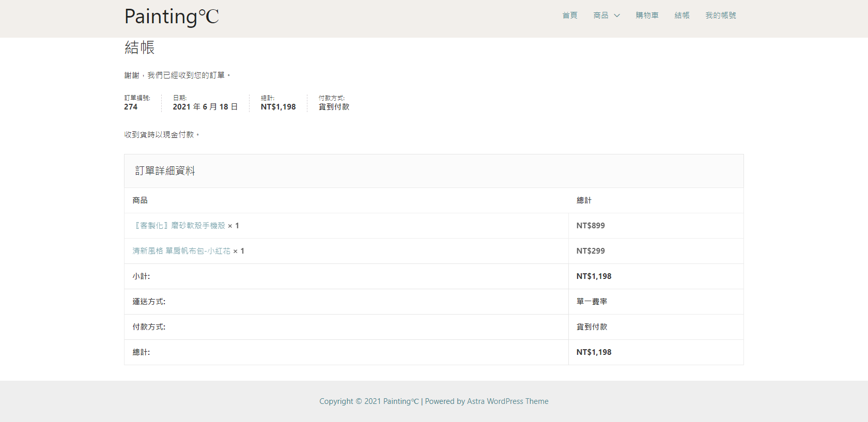Click the 小計 subtotal row label
Image resolution: width=868 pixels, height=422 pixels.
(x=141, y=276)
